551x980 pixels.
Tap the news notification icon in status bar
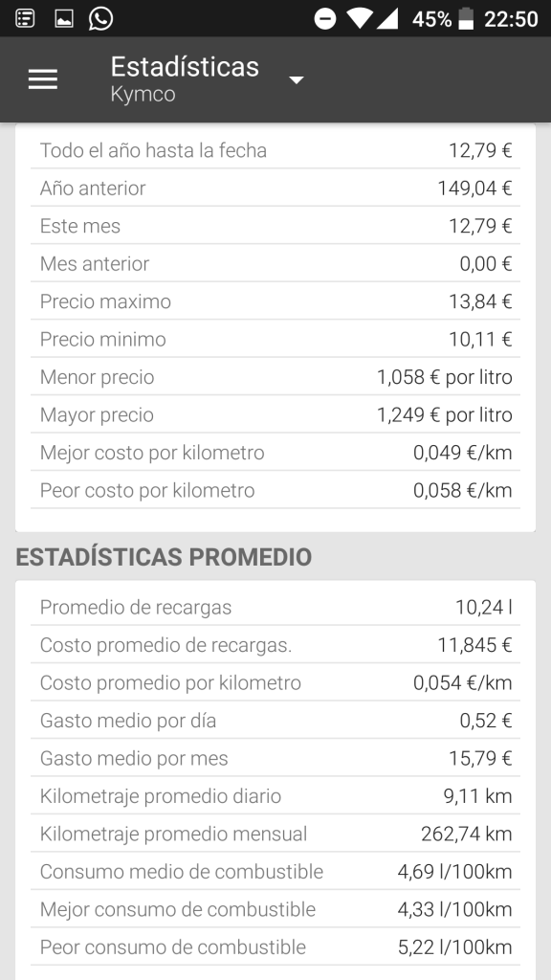pyautogui.click(x=25, y=19)
